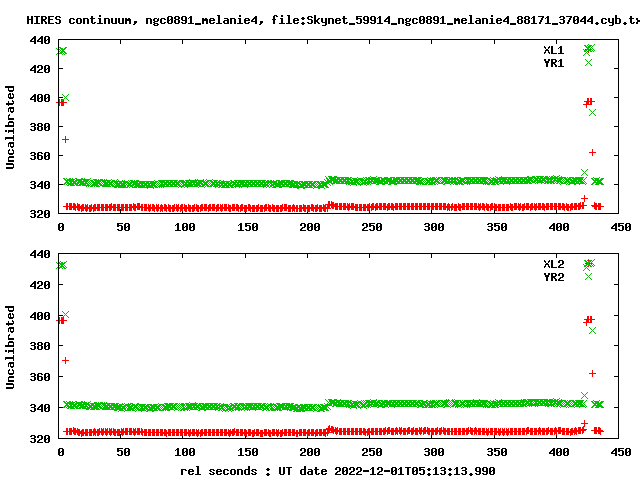Select the YR2 legend label
Image resolution: width=640 pixels, height=480 pixels.
pos(553,277)
